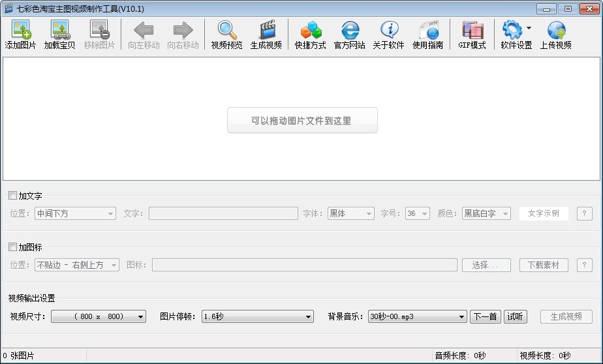Choose background music from 30秒-00.mp3 dropdown
This screenshot has width=603, height=364.
pyautogui.click(x=417, y=316)
